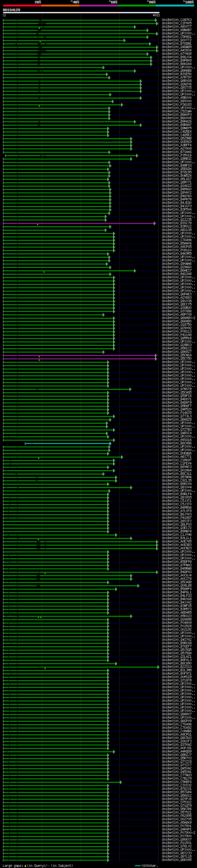Select the UniRef100_B4QP43 label
This screenshot has height=868, width=197.
click(x=177, y=572)
